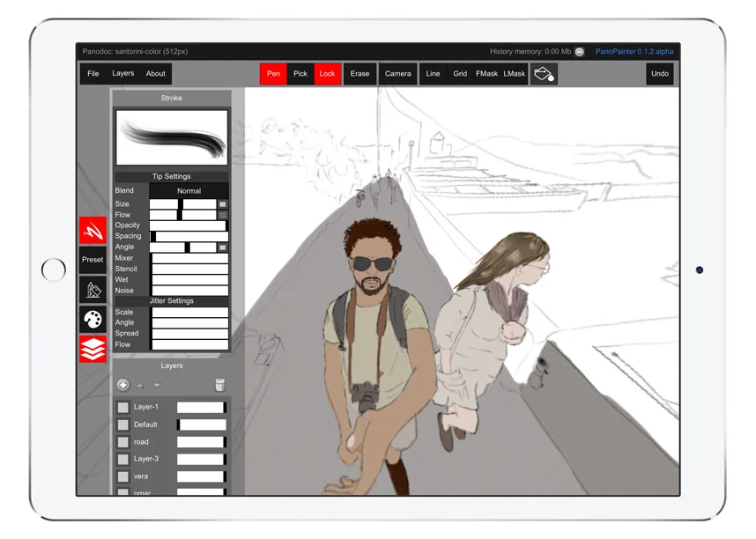Adjust the Noise slider
This screenshot has height=539, width=756.
[189, 291]
